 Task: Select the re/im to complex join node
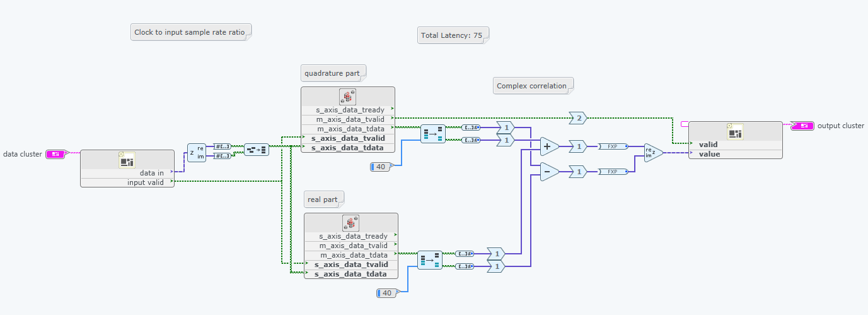pos(652,152)
